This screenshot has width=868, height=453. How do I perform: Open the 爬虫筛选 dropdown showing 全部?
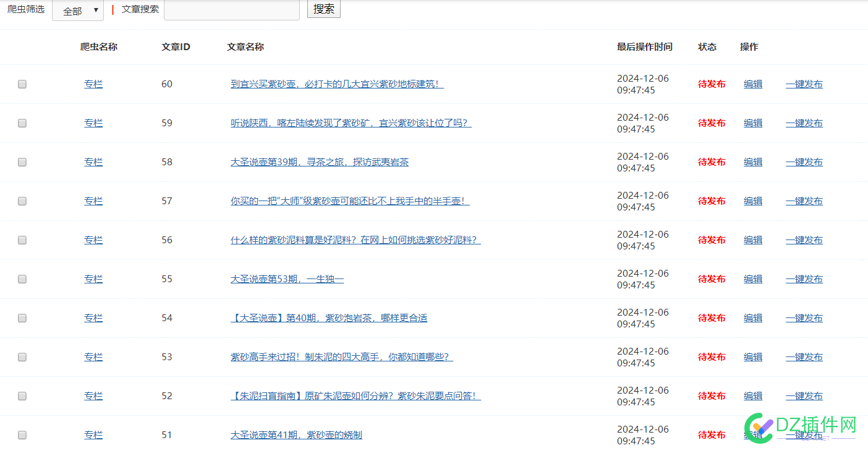point(78,11)
